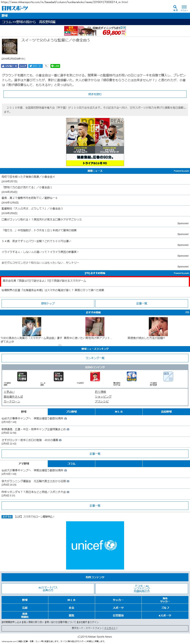
Task: Click the Facebook like thumbs-up button
Action: [x=9, y=66]
